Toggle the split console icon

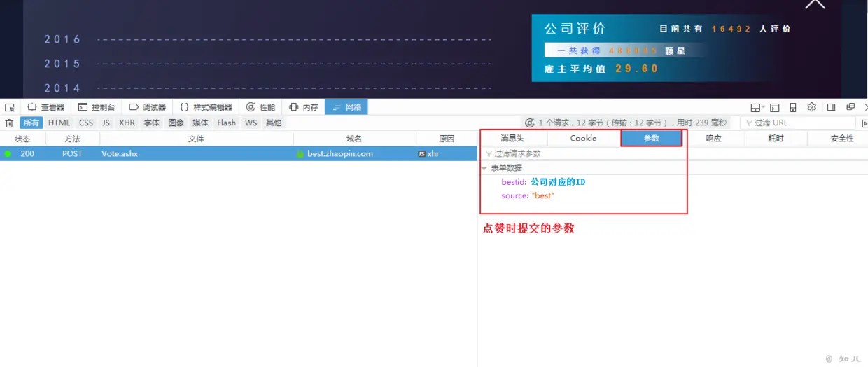pyautogui.click(x=775, y=107)
